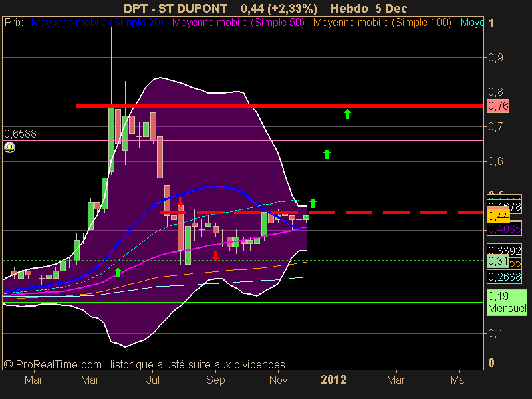Select the dashed red horizontal line
Image resolution: width=532 pixels, height=399 pixels.
click(x=321, y=213)
